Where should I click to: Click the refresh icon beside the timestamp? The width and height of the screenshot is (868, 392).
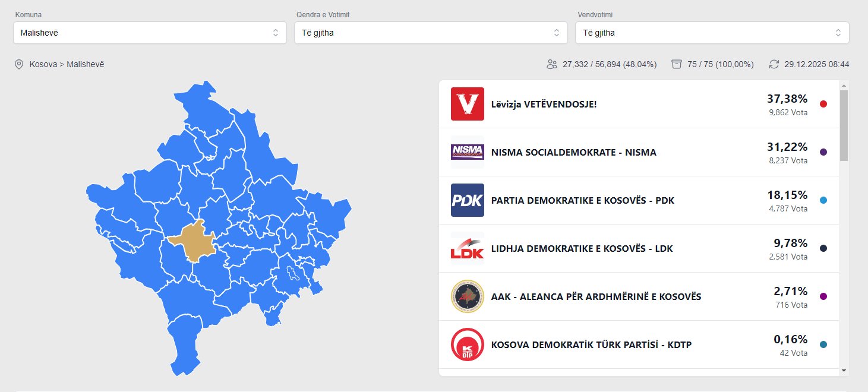(774, 64)
